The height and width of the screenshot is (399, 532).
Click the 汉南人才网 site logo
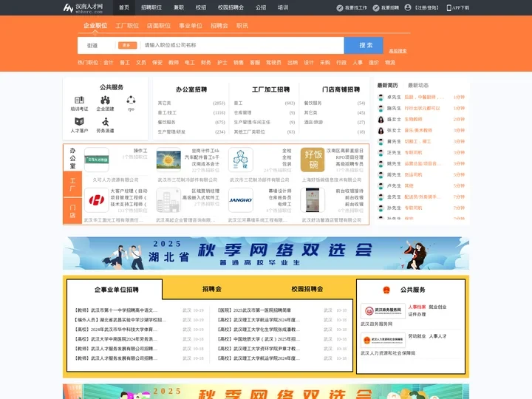pyautogui.click(x=83, y=8)
